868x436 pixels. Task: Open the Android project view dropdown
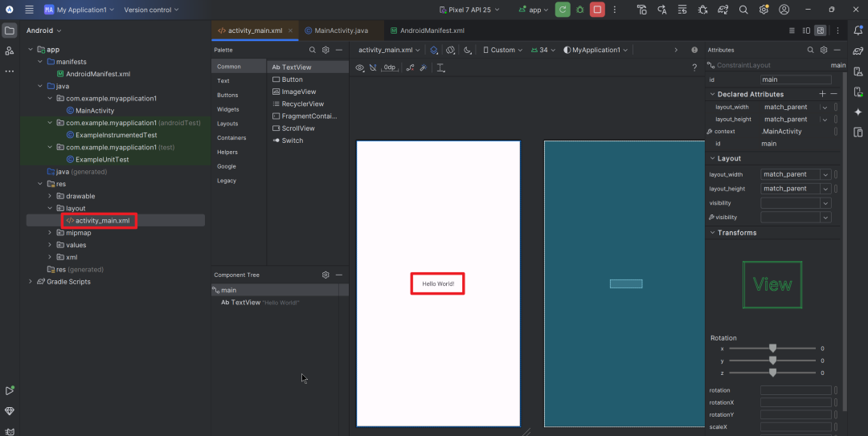click(43, 31)
